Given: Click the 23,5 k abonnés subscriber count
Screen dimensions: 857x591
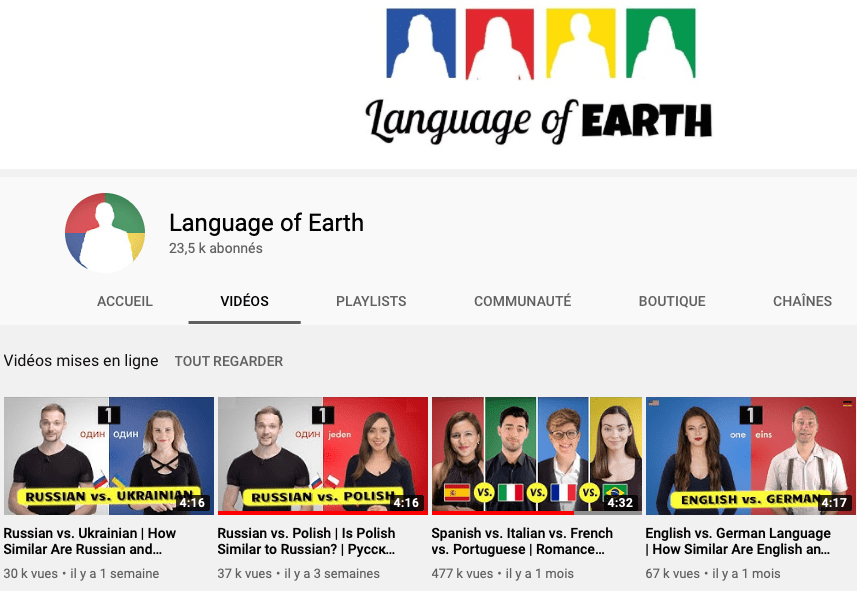Looking at the screenshot, I should (216, 248).
